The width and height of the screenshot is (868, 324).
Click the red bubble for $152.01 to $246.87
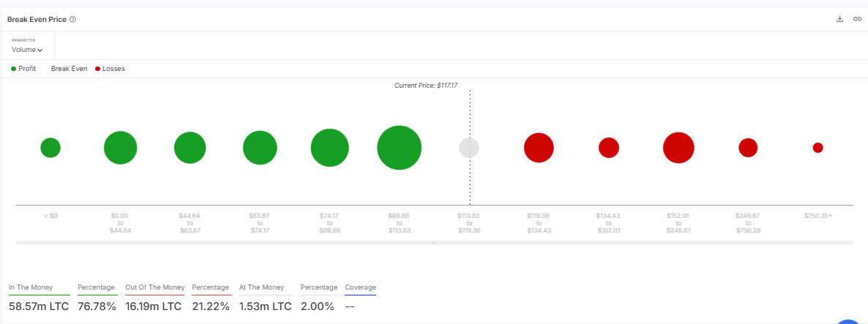(x=678, y=148)
